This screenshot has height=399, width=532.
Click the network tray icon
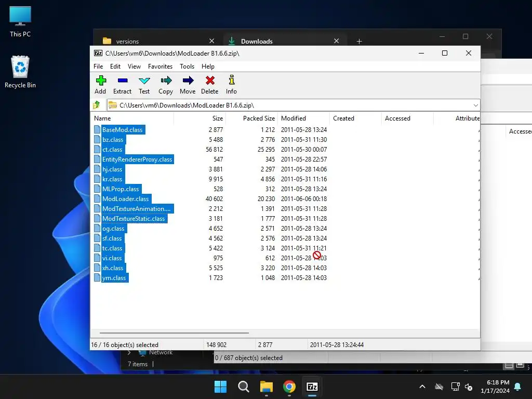(455, 387)
